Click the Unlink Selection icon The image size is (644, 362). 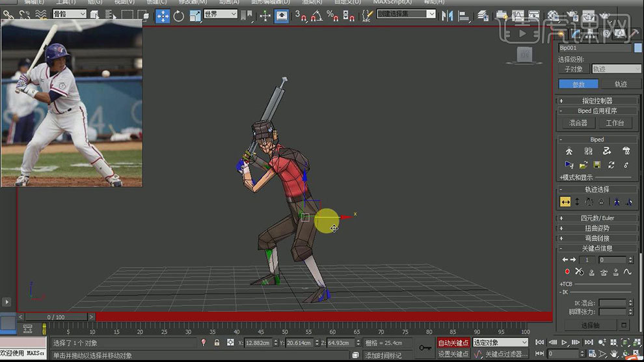point(25,15)
